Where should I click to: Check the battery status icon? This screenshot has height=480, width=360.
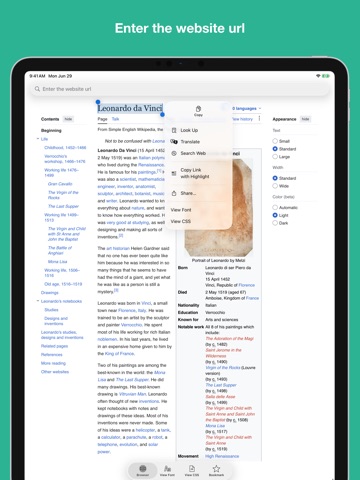(325, 76)
